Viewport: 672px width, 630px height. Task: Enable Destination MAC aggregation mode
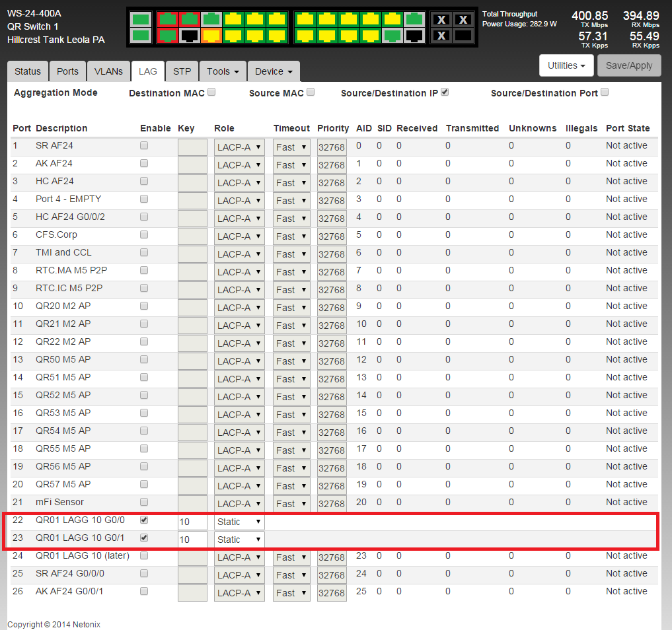(211, 92)
